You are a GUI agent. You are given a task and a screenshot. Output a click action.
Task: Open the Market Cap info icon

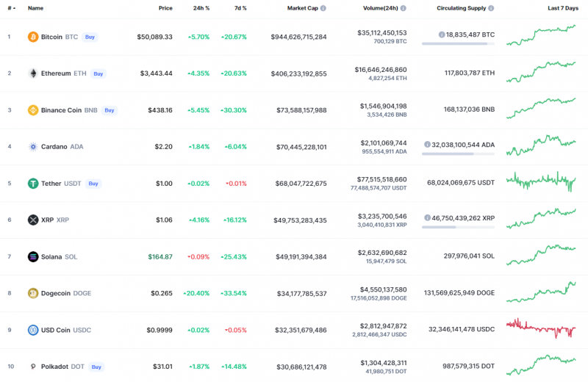coord(323,8)
